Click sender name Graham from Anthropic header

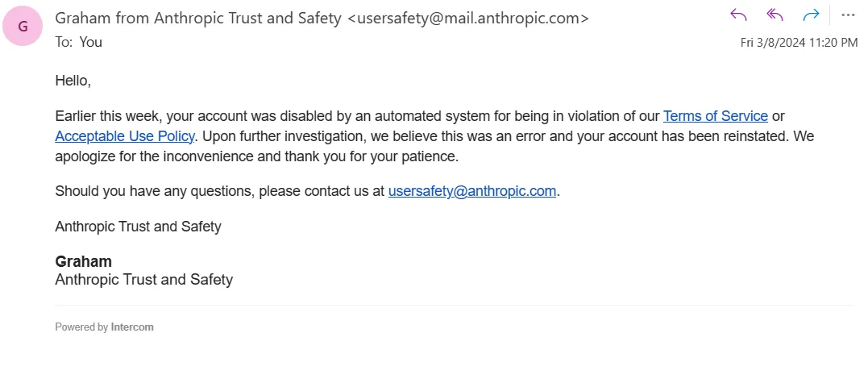click(197, 18)
